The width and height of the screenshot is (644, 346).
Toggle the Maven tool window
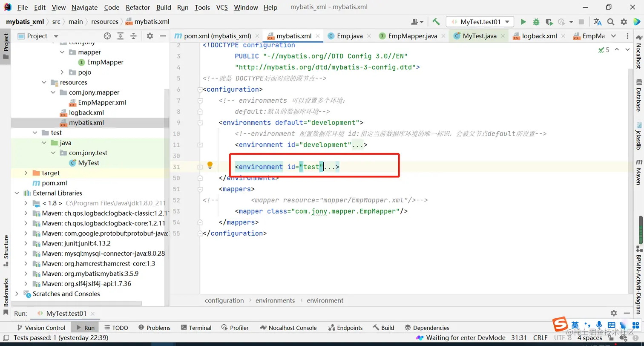click(x=638, y=172)
